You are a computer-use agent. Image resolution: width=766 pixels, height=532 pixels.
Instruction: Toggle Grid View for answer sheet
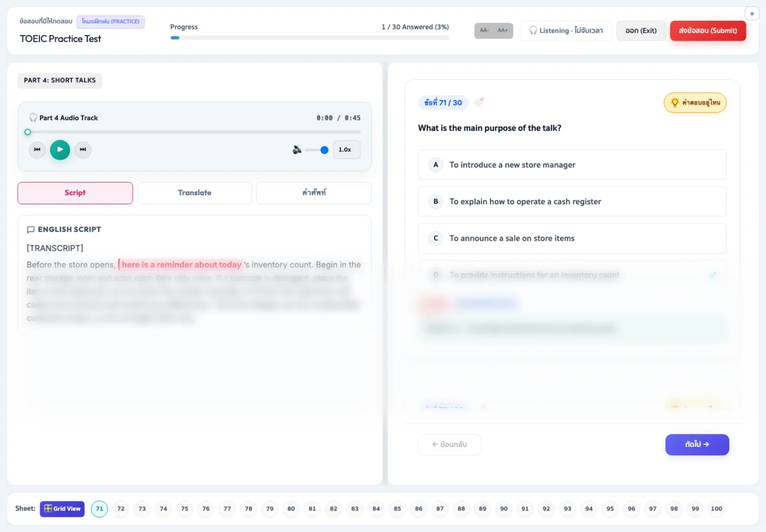62,509
